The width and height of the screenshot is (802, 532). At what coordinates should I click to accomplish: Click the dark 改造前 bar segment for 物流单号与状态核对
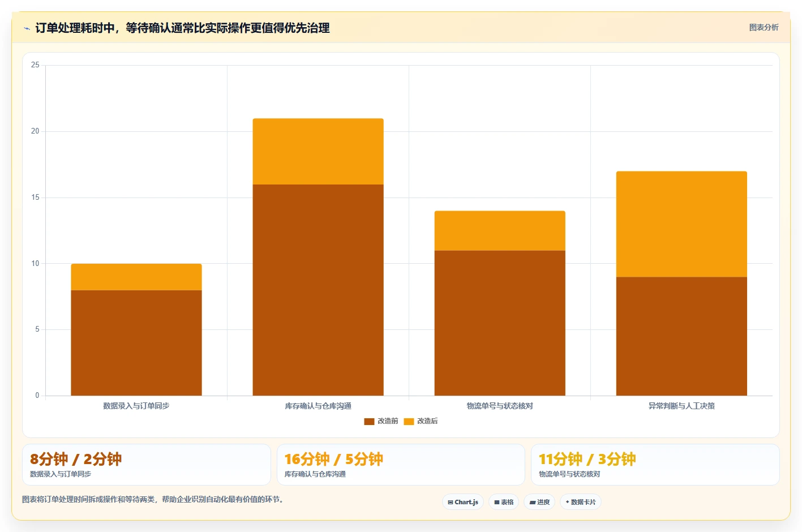[x=500, y=323]
